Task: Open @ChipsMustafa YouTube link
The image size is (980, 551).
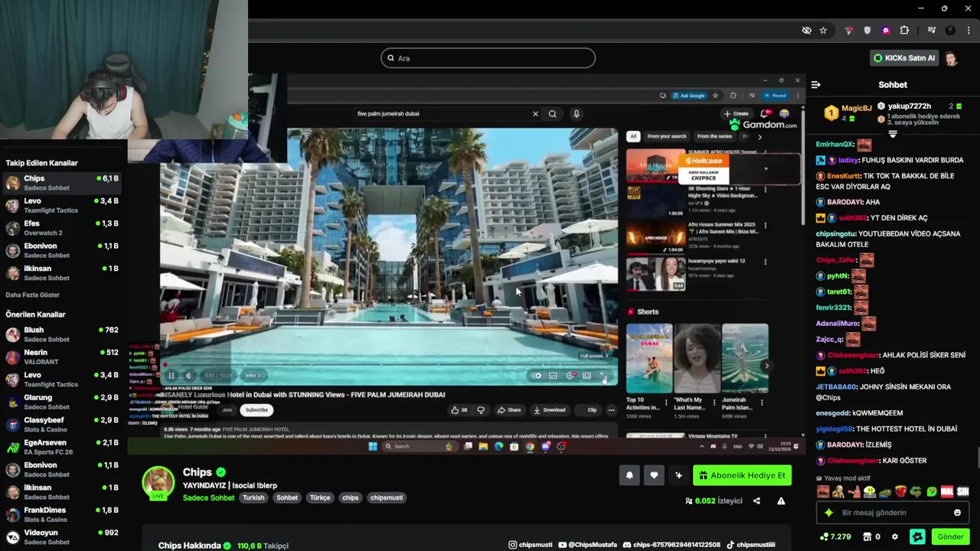Action: [x=587, y=545]
